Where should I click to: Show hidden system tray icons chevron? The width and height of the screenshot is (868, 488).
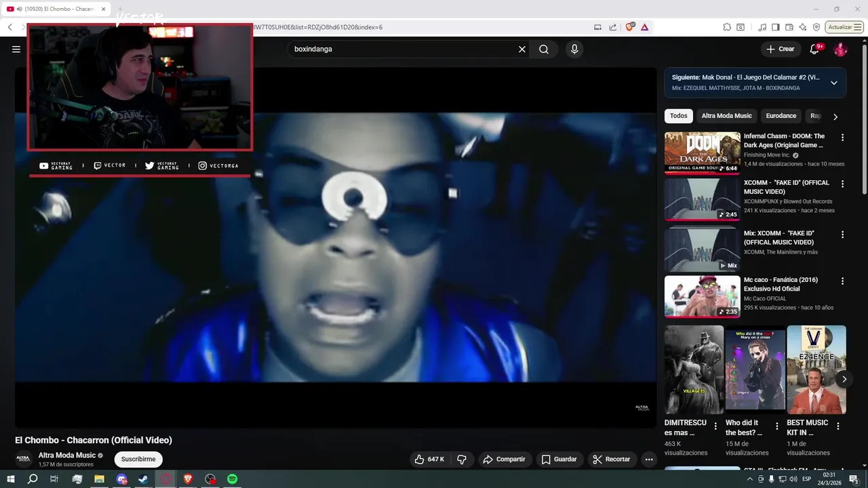click(749, 479)
